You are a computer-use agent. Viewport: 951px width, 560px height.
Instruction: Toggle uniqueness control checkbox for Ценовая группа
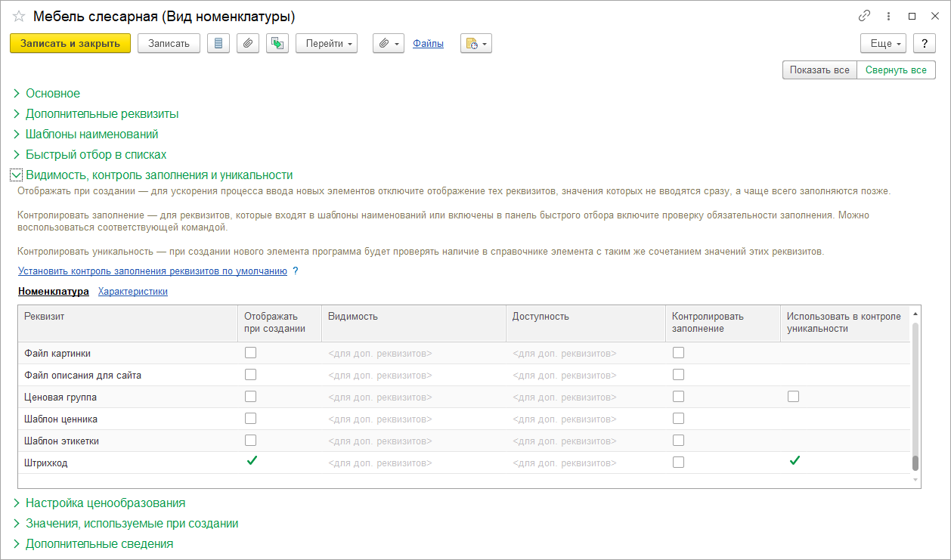pos(793,397)
